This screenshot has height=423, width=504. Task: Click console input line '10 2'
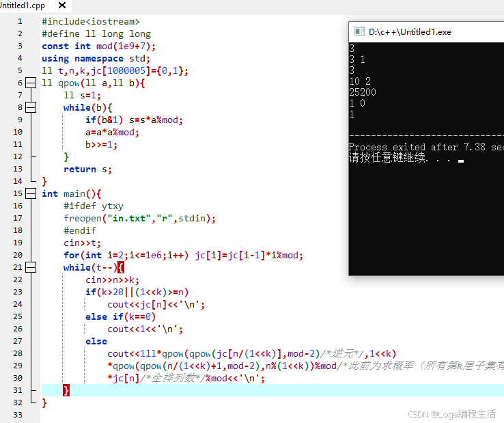[360, 81]
